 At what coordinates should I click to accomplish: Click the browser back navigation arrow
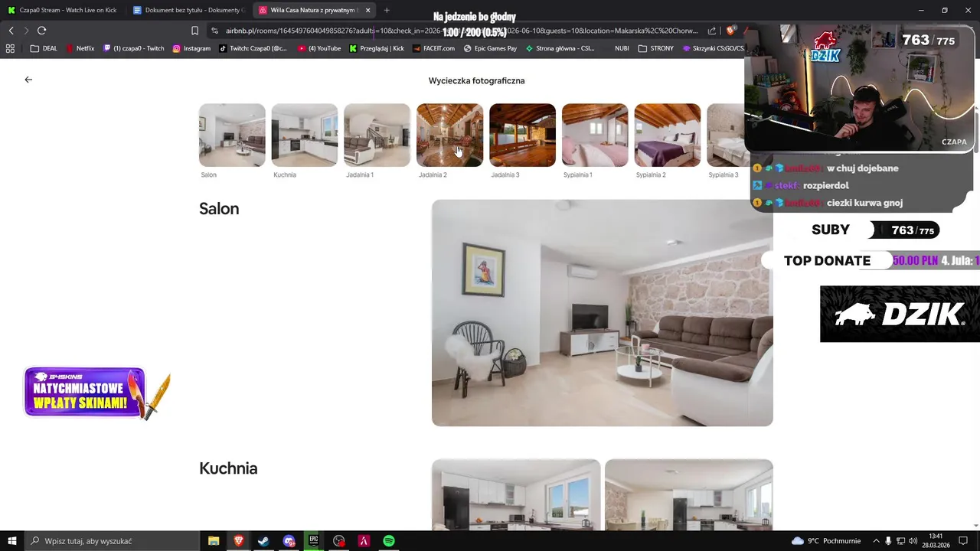(x=11, y=31)
